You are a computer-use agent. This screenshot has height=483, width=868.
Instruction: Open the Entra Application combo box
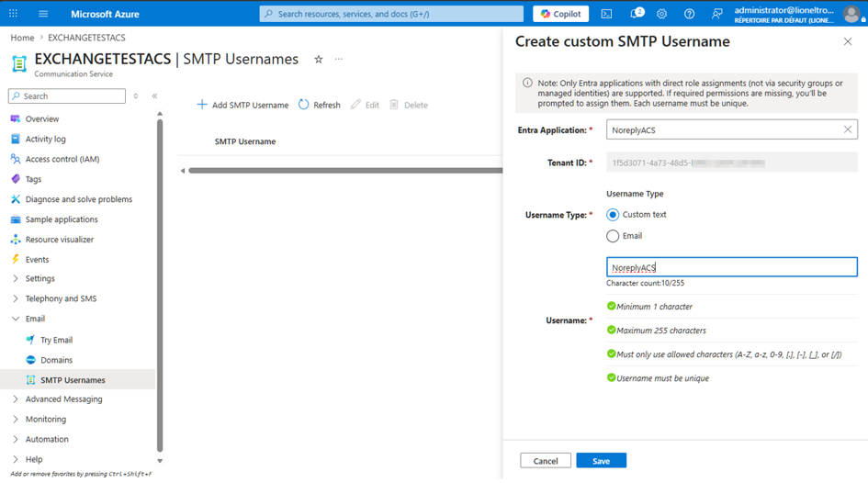pyautogui.click(x=732, y=129)
